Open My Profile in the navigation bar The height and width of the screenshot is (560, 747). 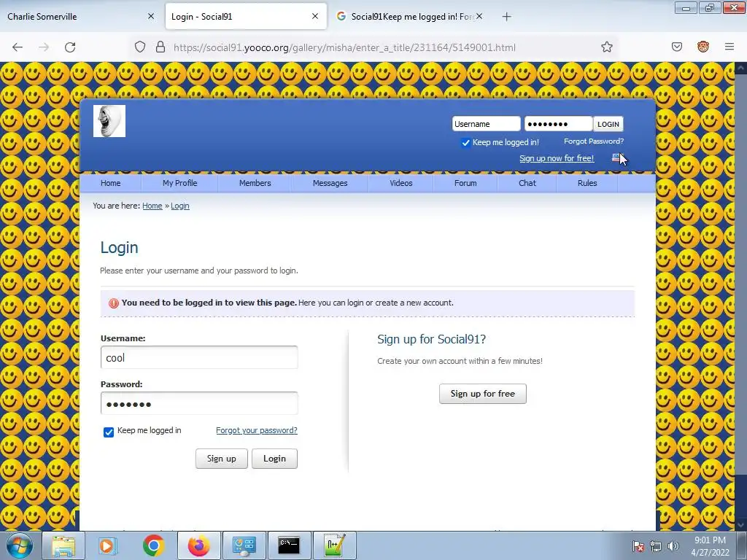click(179, 183)
